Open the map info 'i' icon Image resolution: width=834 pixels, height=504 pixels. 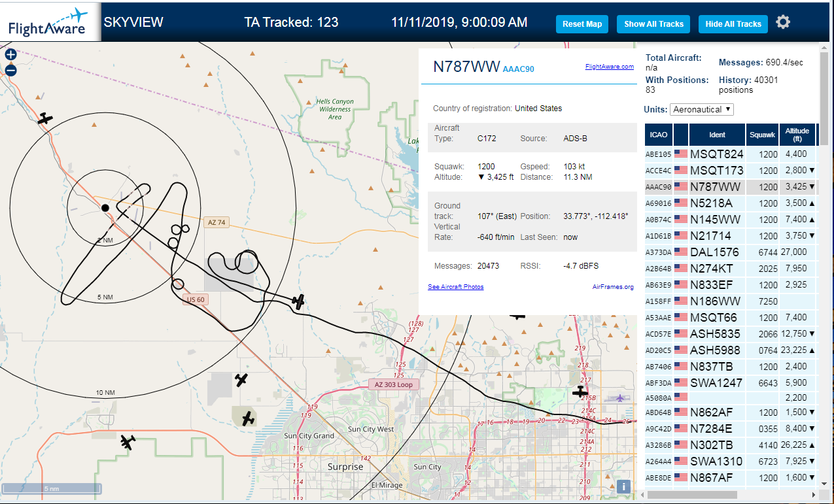click(624, 486)
